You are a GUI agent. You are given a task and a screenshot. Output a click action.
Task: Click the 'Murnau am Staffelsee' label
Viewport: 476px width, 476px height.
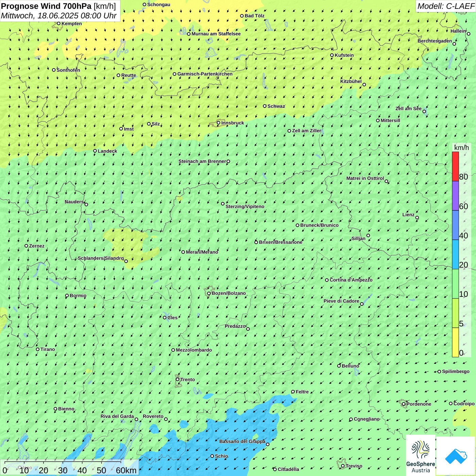[216, 34]
